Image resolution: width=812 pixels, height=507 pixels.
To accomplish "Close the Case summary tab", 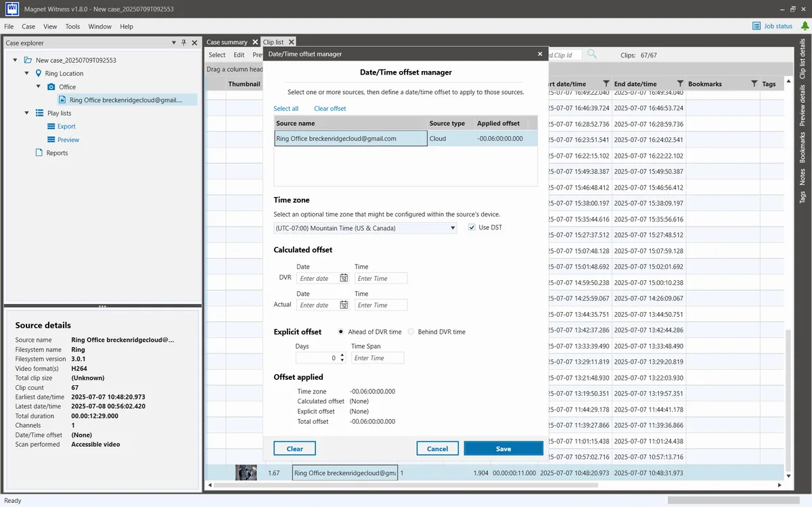I will [x=255, y=42].
